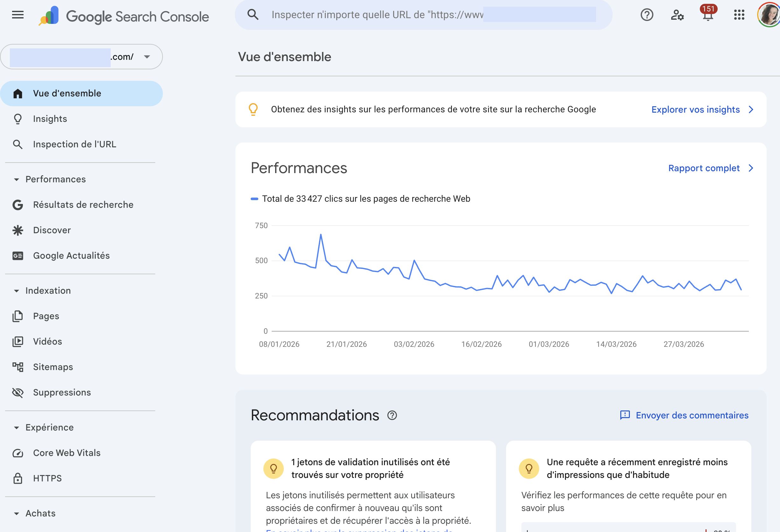Open the HTTPS padlock report
This screenshot has width=780, height=532.
18,478
